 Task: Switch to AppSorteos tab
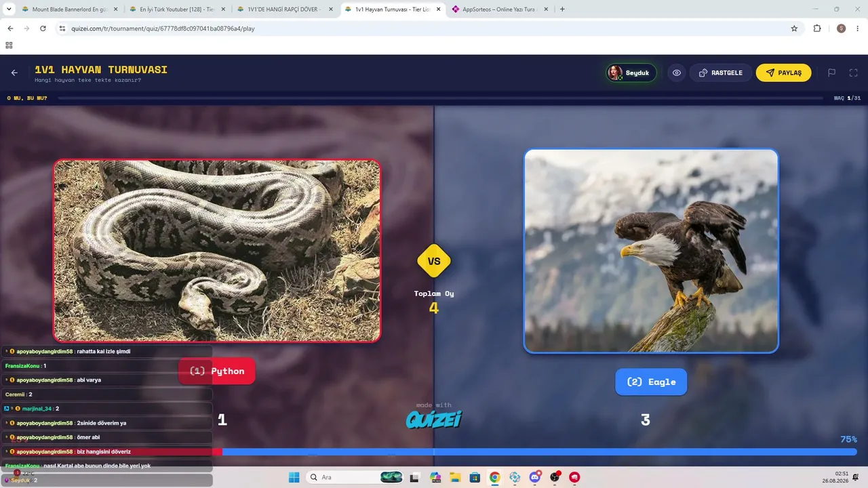point(500,9)
